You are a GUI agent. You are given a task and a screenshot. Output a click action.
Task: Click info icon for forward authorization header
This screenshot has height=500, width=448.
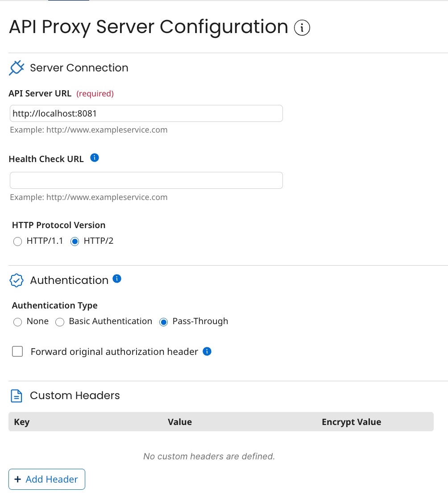[207, 351]
